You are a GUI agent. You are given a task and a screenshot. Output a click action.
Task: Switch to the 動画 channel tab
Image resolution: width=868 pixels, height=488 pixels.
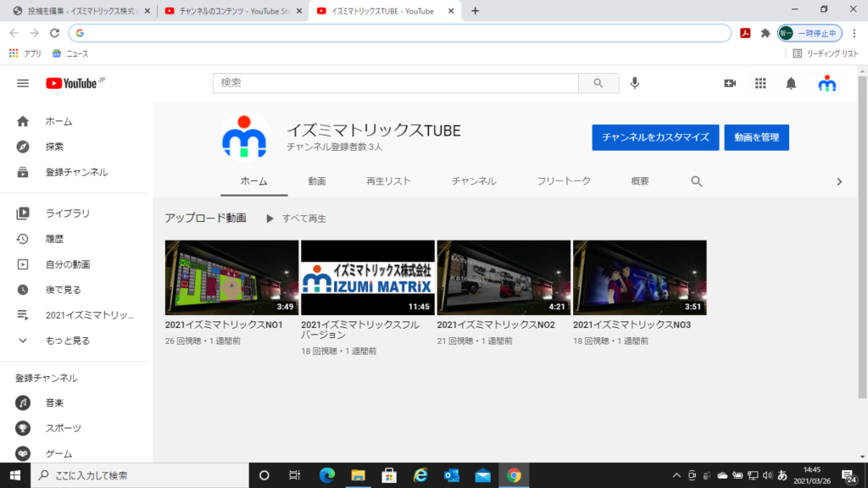pyautogui.click(x=317, y=181)
